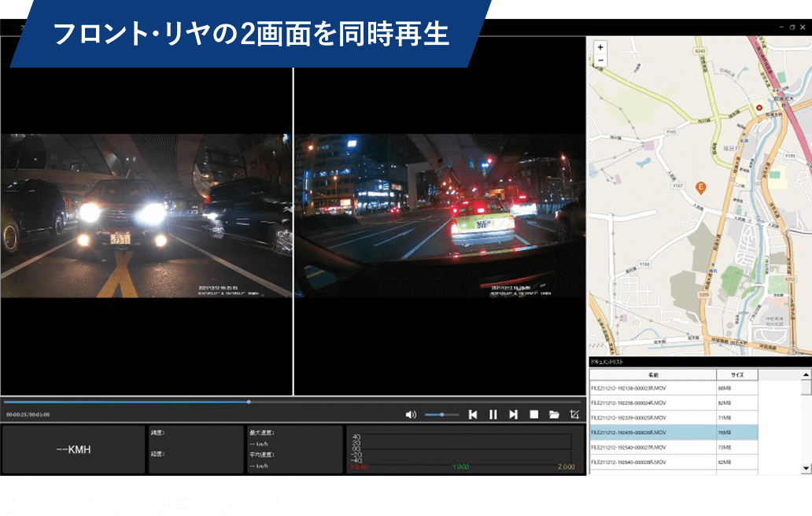Click the 00:00:25/00:01:00 time display
Viewport: 812px width, 516px height.
(x=28, y=415)
